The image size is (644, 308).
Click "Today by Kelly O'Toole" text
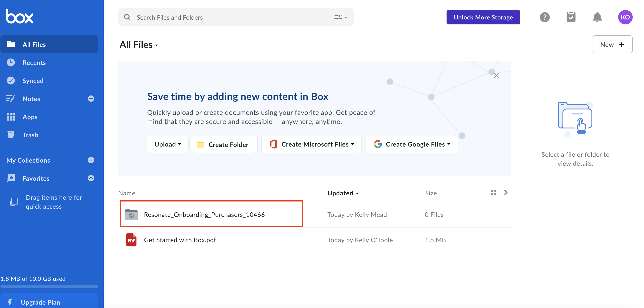pyautogui.click(x=360, y=240)
